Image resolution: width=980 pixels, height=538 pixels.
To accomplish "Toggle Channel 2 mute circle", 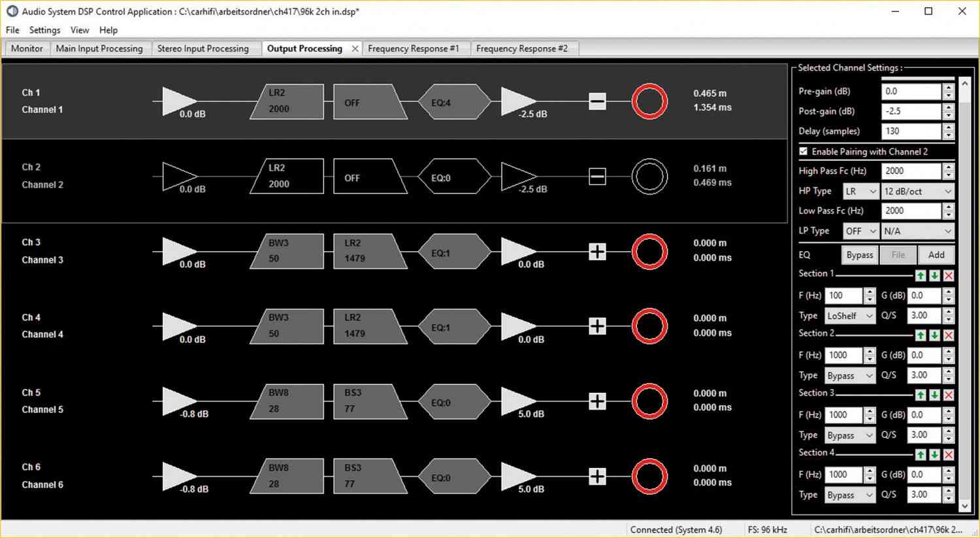I will [649, 177].
